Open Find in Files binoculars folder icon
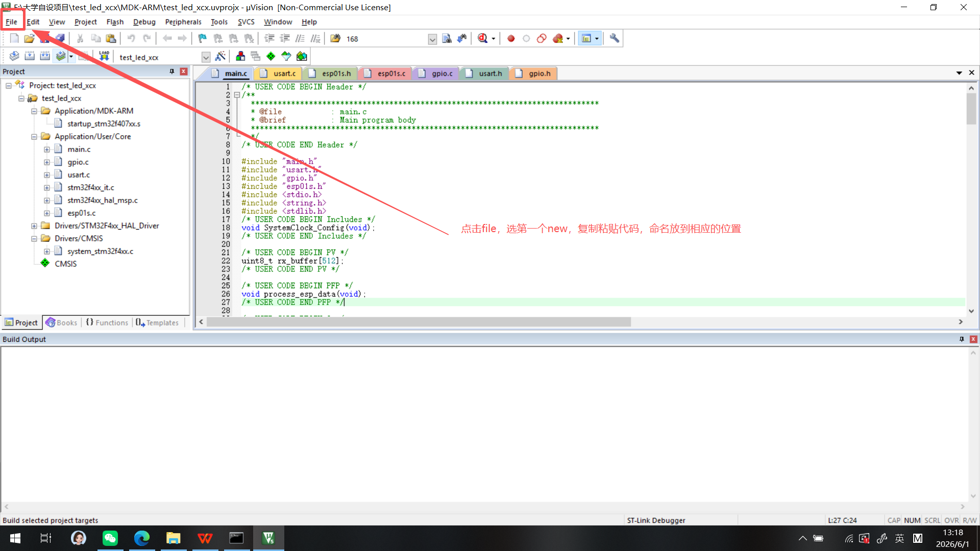Viewport: 980px width, 551px height. click(x=335, y=38)
